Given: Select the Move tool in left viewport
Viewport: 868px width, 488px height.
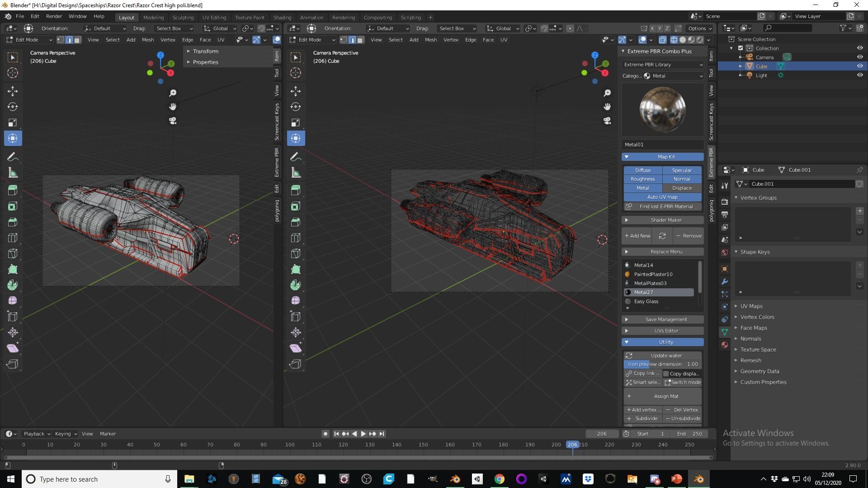Looking at the screenshot, I should (x=13, y=91).
